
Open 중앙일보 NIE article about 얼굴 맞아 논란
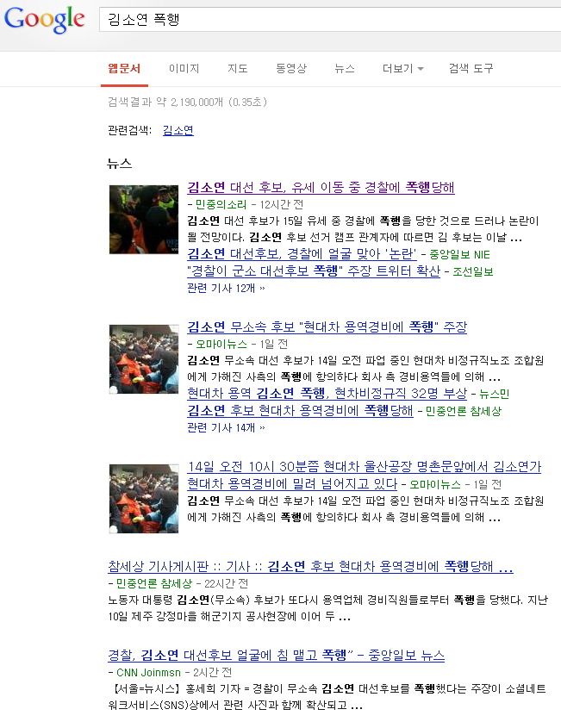click(302, 254)
